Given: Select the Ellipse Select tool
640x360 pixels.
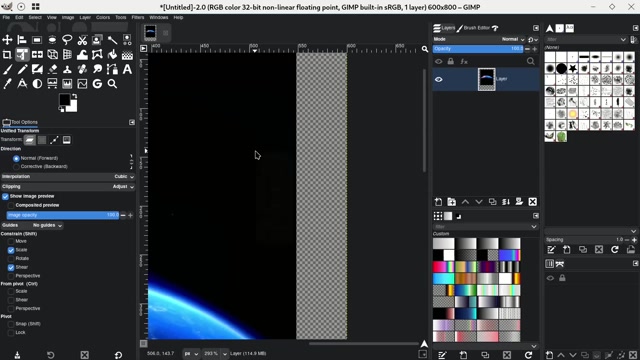Looking at the screenshot, I should pyautogui.click(x=52, y=40).
